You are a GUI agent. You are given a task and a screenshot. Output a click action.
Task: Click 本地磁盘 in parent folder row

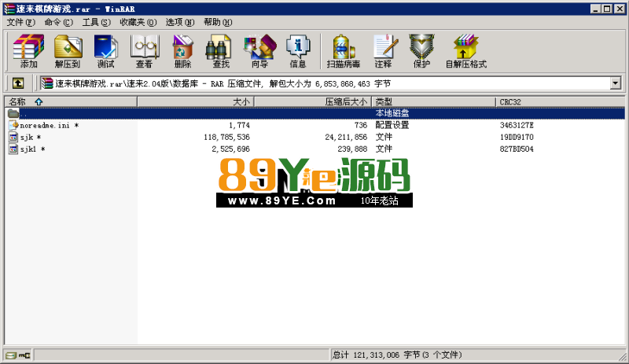(392, 113)
